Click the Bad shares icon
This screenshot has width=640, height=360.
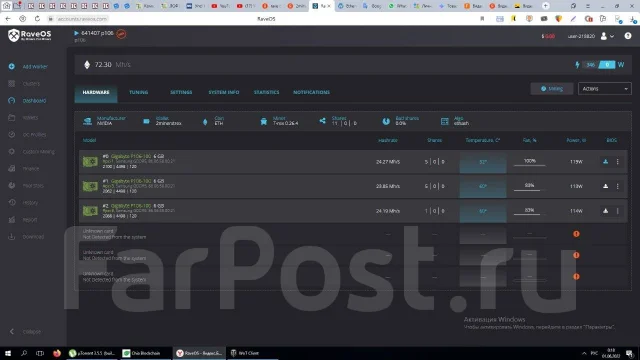tap(386, 121)
